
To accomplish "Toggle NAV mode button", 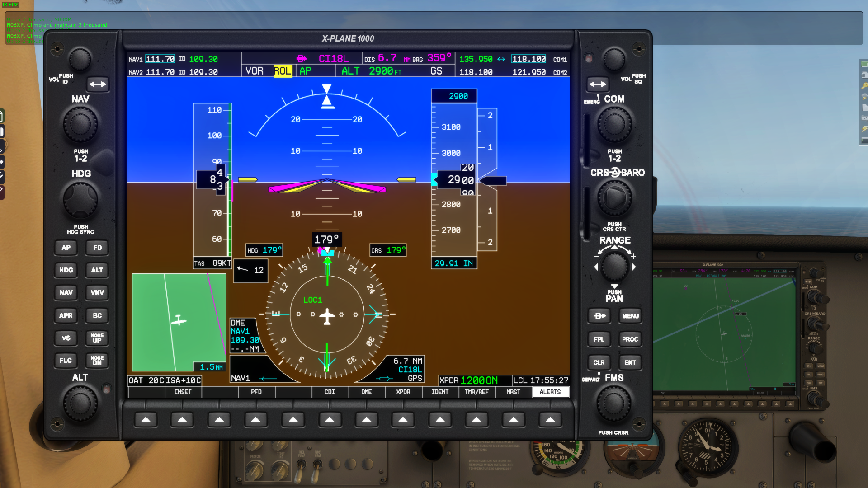I will [x=66, y=293].
